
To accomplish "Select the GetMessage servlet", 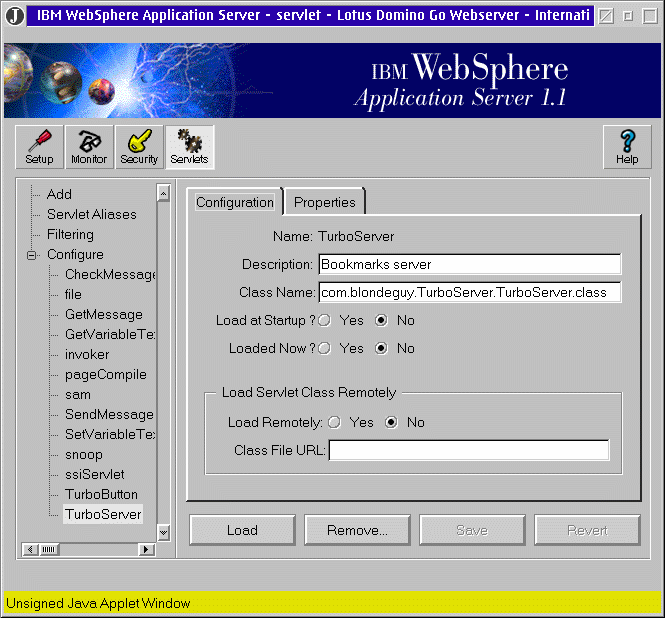I will click(103, 315).
